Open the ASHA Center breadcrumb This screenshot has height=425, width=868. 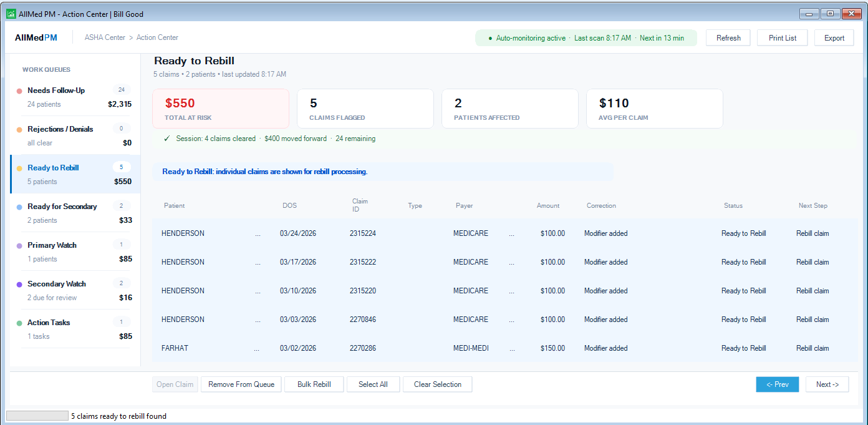tap(105, 37)
